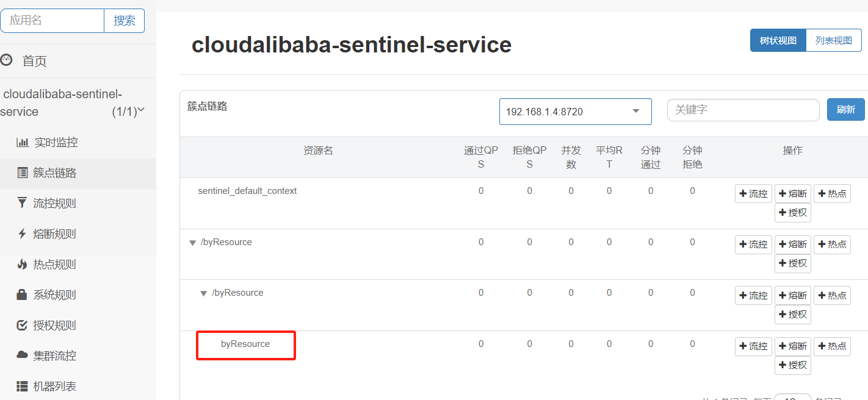Screen dimensions: 868x400
Task: Click the 搜索 search button
Action: coord(125,20)
